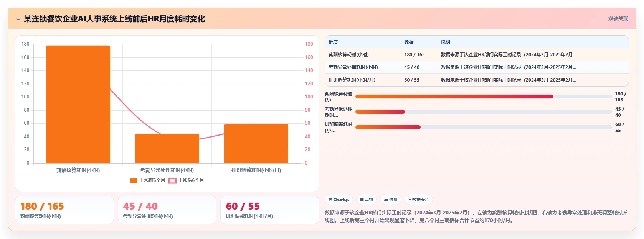644x239 pixels.
Task: Click the 排班调整耗时 bar in chart
Action: (x=256, y=144)
